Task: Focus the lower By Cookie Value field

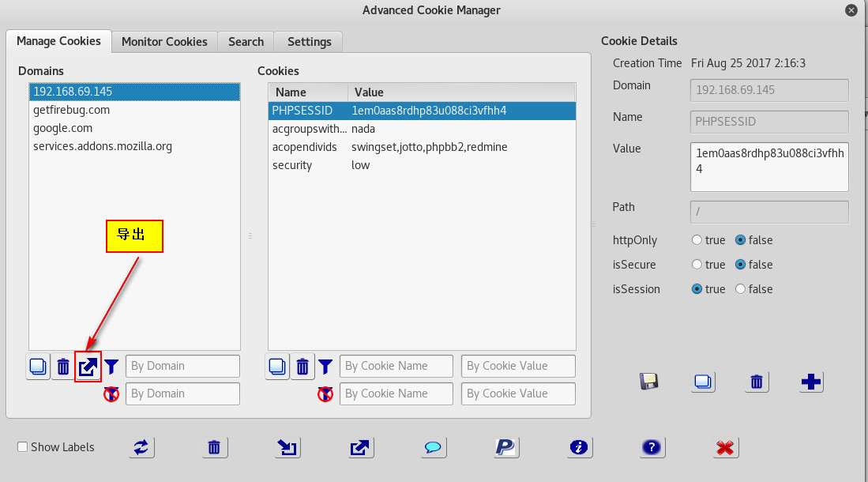Action: tap(518, 394)
